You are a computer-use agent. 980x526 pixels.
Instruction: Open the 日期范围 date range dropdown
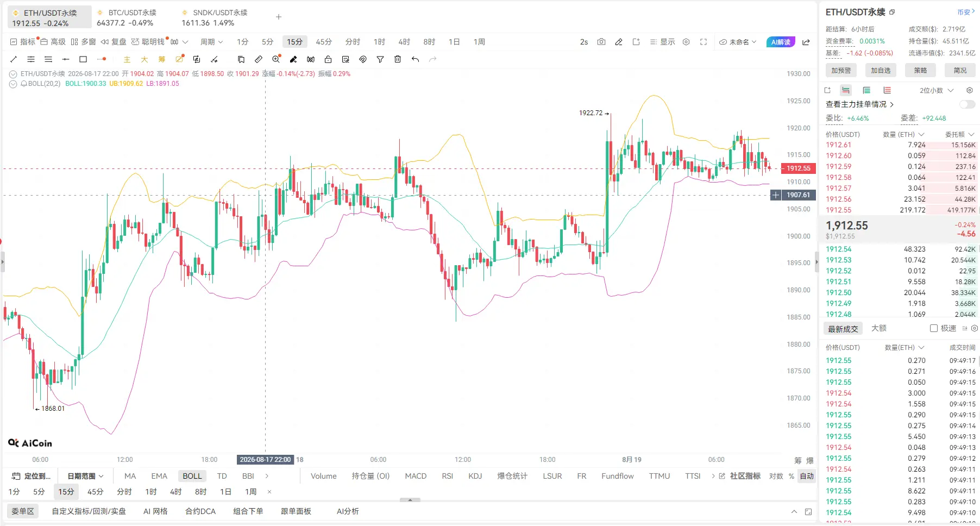pos(85,476)
